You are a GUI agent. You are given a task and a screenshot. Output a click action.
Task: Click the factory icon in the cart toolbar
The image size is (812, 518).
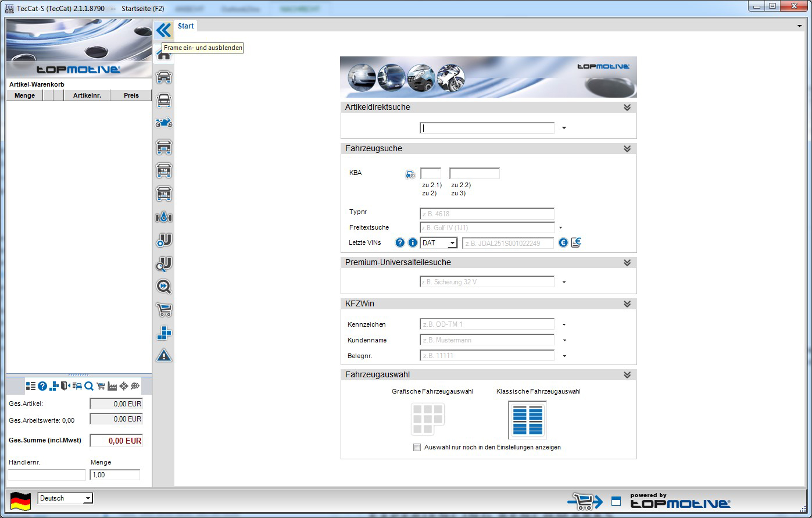(112, 386)
